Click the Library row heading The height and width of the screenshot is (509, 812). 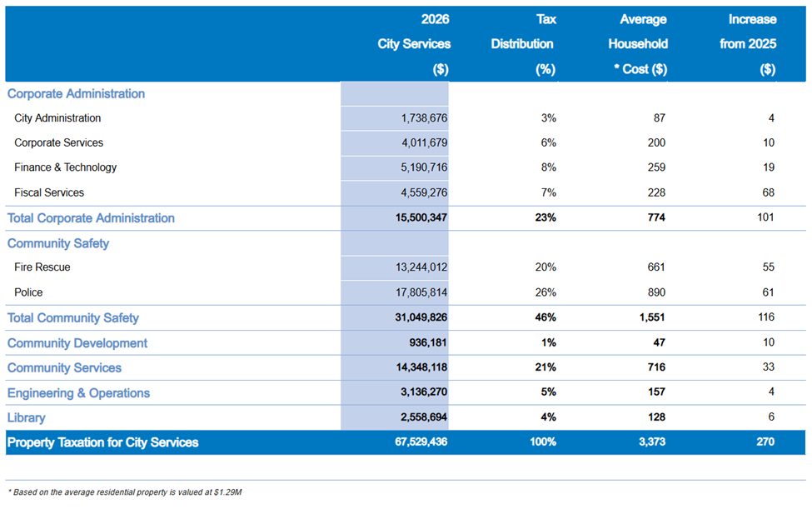click(27, 417)
